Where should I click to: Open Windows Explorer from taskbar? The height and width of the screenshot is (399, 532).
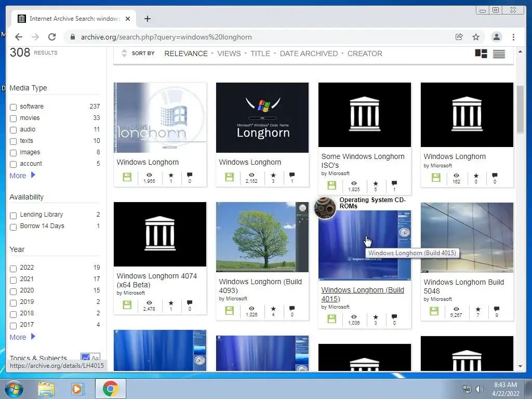tap(46, 389)
